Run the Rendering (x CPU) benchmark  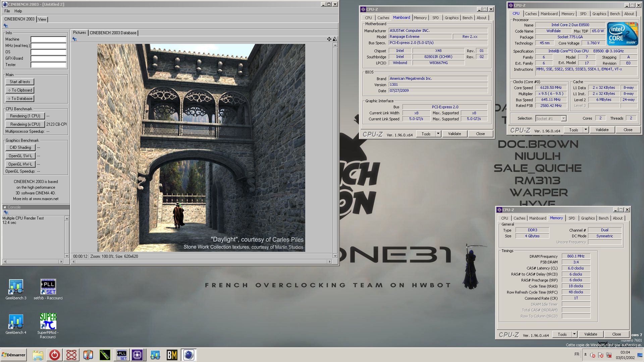25,124
